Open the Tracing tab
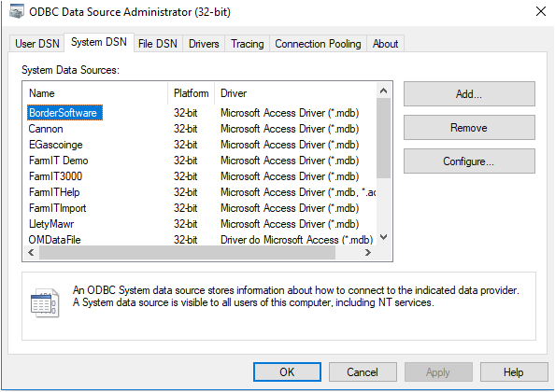This screenshot has width=555, height=392. click(248, 44)
